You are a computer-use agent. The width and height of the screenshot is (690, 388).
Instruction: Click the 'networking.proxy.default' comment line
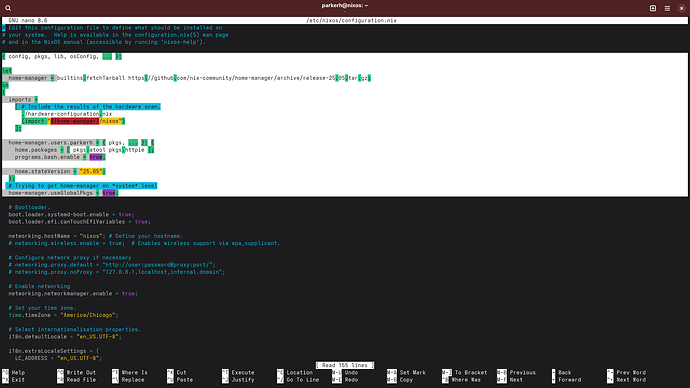point(112,265)
